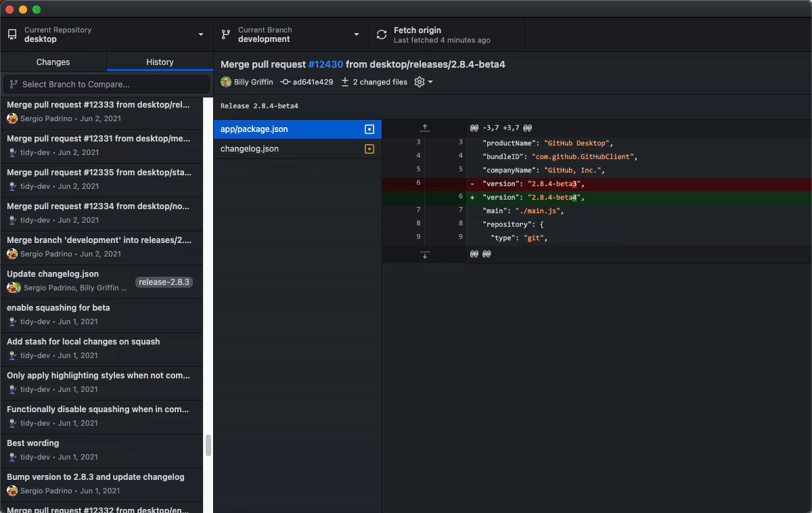Click the release-2.8.3 tag badge
This screenshot has height=513, width=812.
(164, 282)
